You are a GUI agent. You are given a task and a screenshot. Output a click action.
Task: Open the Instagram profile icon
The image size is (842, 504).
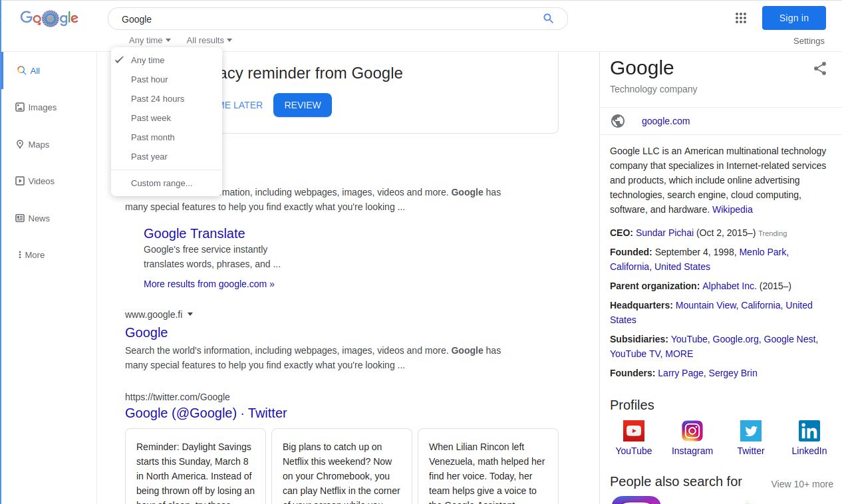[x=692, y=431]
